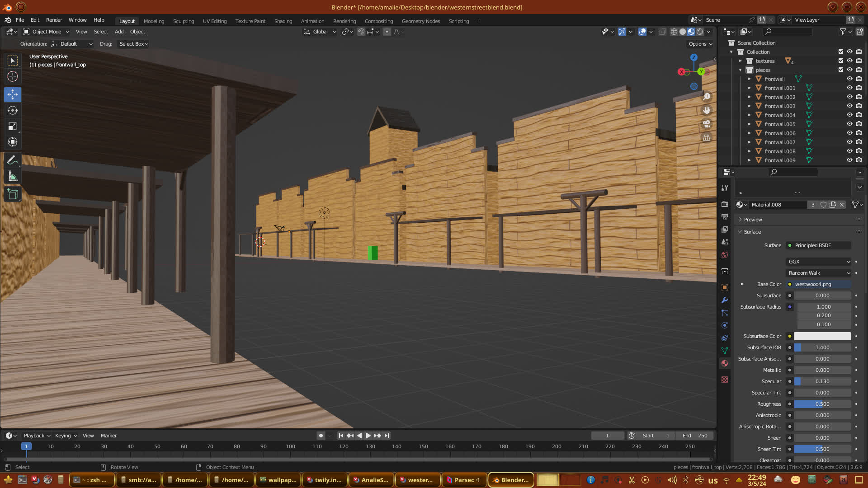Image resolution: width=868 pixels, height=488 pixels.
Task: Open the GGX distribution dropdown
Action: [x=818, y=262]
